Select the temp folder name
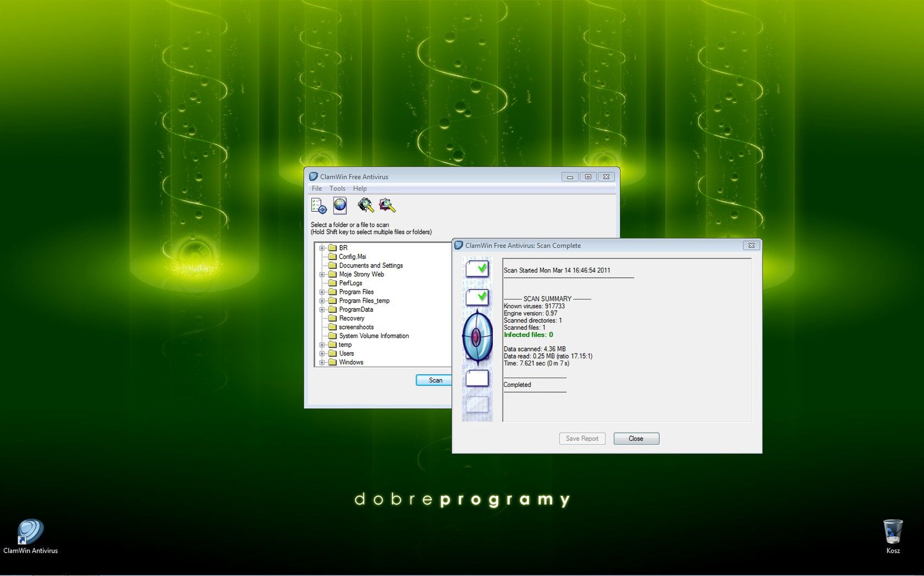 [345, 345]
